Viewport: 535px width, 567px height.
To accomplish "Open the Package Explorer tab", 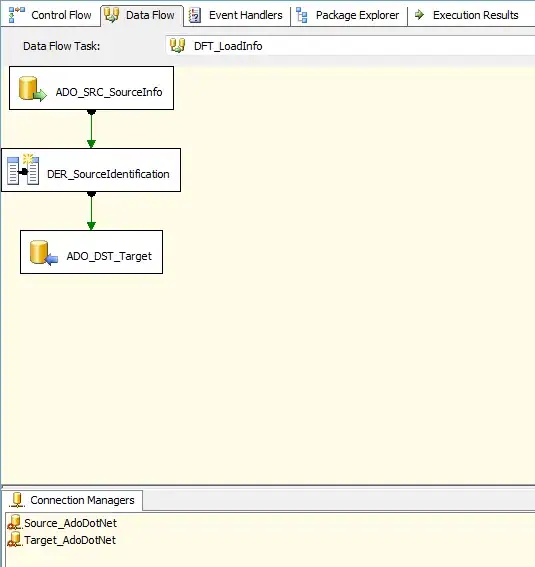I will click(348, 15).
